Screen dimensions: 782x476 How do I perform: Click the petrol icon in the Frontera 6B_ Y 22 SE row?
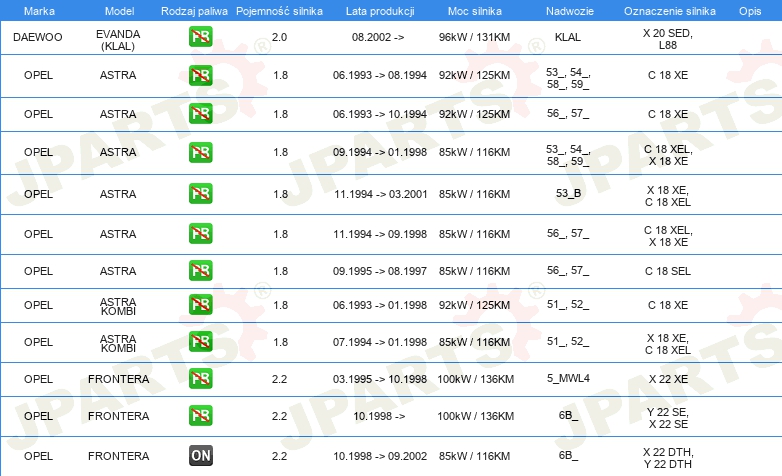[x=200, y=416]
